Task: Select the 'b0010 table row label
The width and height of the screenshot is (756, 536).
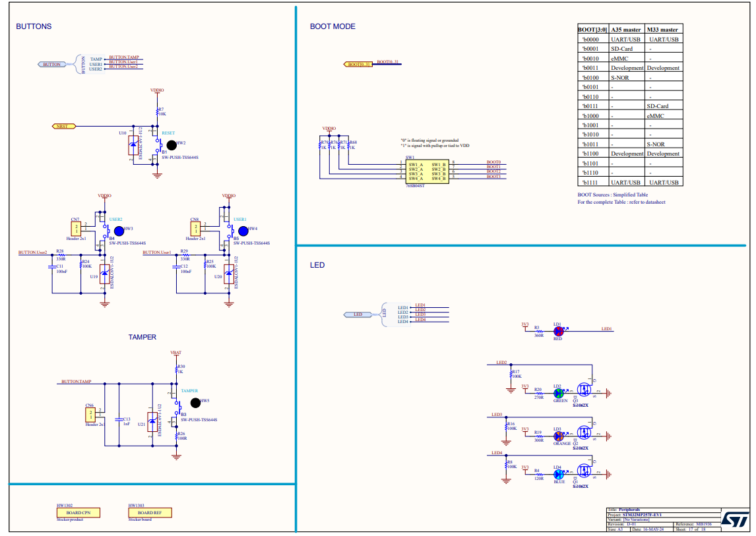Action: coord(590,58)
